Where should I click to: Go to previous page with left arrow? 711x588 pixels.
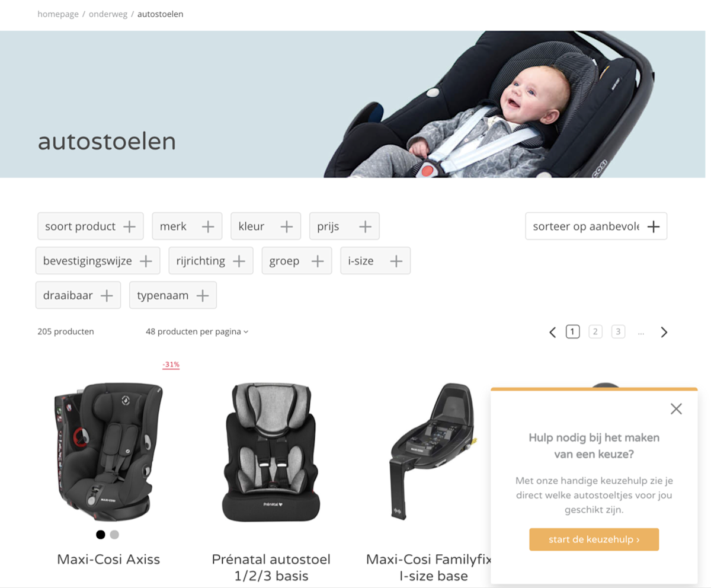pyautogui.click(x=552, y=332)
